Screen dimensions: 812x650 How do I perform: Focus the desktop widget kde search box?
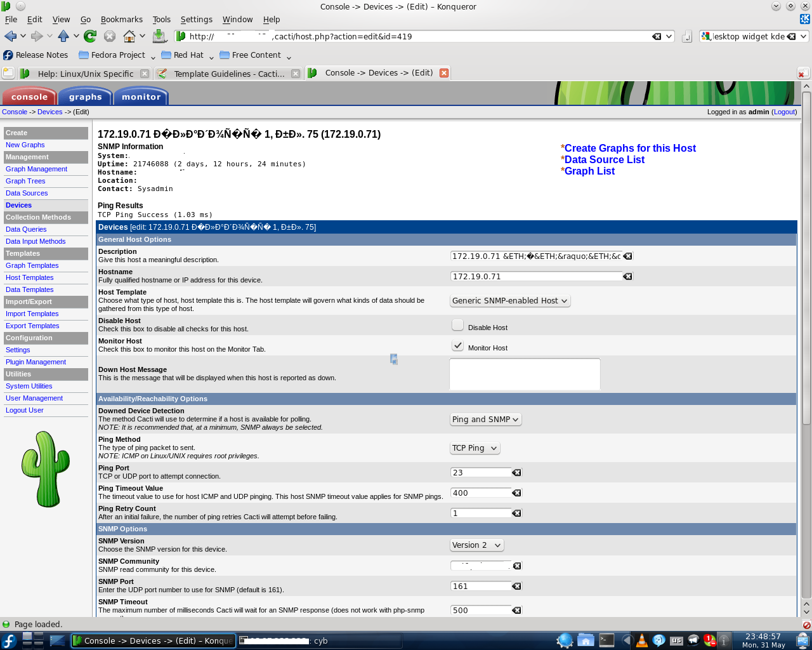pyautogui.click(x=749, y=36)
